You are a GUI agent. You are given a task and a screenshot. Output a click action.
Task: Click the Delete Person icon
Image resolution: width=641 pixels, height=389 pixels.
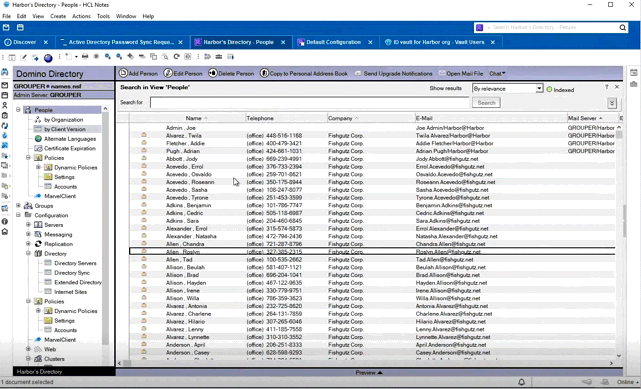tap(213, 73)
